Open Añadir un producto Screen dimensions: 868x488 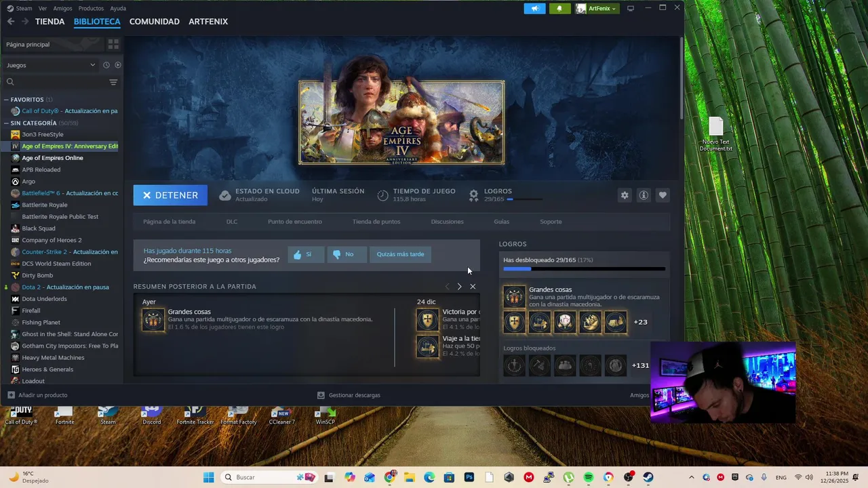click(x=37, y=395)
